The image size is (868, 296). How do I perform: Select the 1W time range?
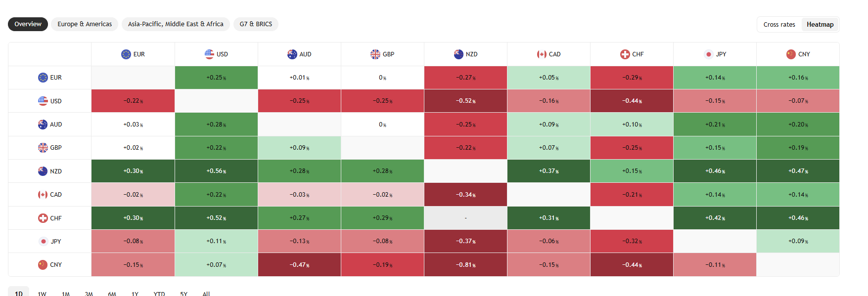pos(42,294)
